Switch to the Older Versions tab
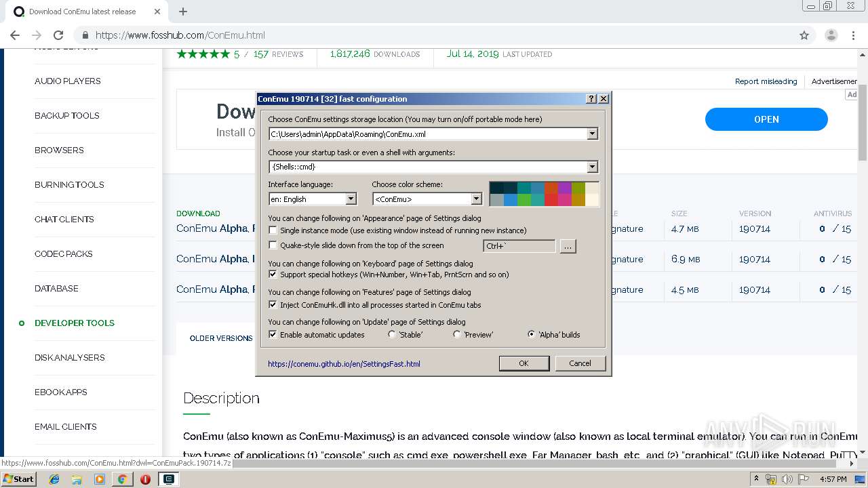Image resolution: width=868 pixels, height=488 pixels. click(221, 338)
